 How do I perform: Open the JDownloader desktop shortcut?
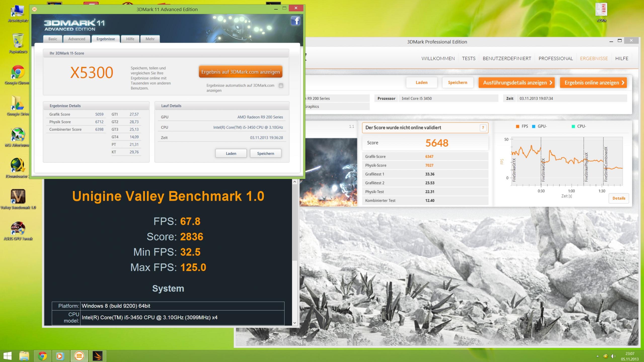coord(18,166)
